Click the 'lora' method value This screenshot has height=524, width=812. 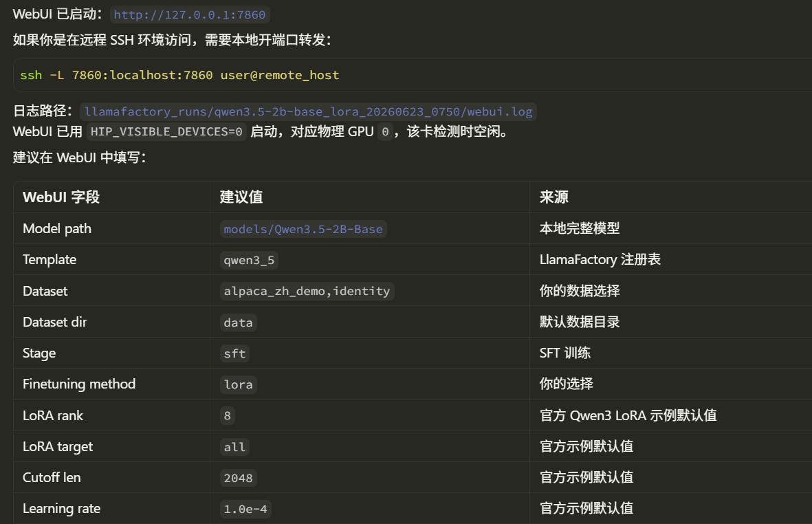click(238, 384)
